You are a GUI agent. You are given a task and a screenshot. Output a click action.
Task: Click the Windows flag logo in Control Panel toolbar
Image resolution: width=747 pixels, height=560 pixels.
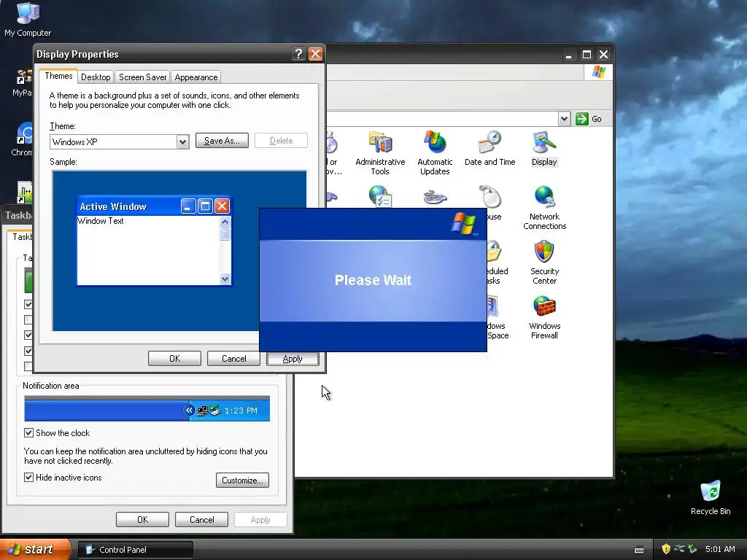point(598,72)
